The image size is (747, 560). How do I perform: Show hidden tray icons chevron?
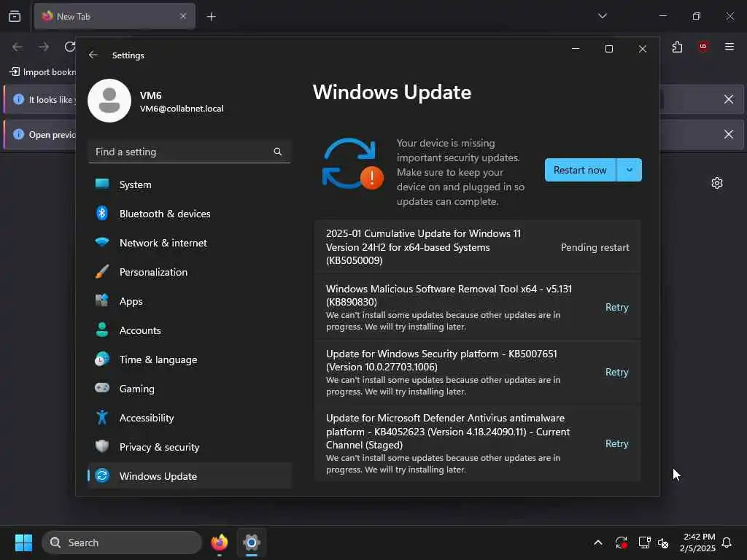point(598,542)
